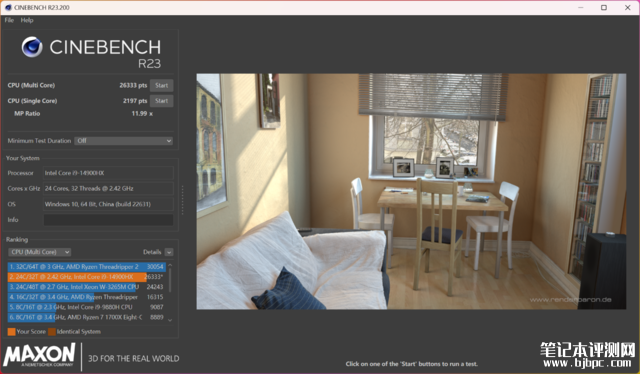Click the MAXON logo
This screenshot has width=640, height=374.
(40, 355)
